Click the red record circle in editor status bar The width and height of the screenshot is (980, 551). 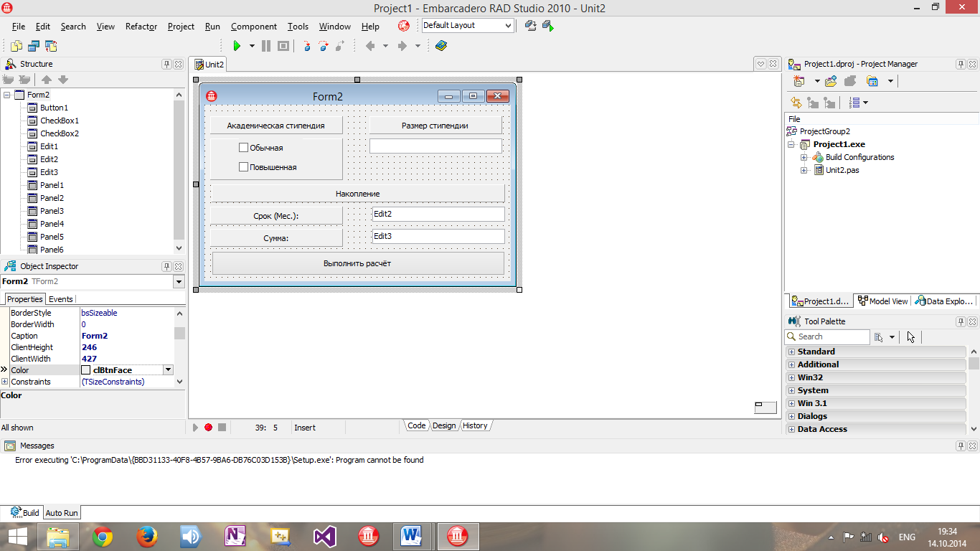click(x=208, y=427)
